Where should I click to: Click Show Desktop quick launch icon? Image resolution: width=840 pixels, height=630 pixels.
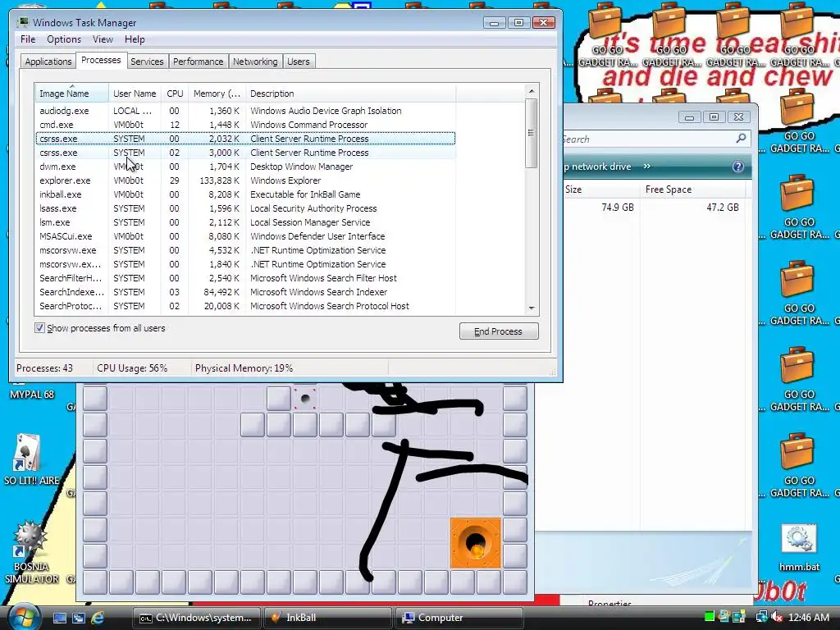pyautogui.click(x=59, y=618)
